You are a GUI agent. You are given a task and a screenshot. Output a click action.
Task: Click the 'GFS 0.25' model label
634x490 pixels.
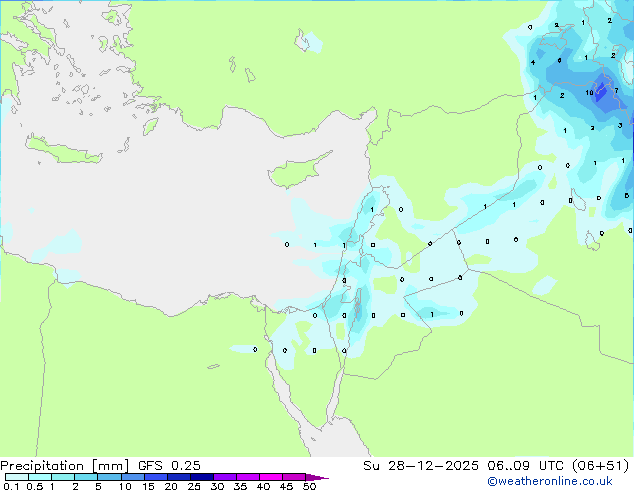tap(169, 466)
